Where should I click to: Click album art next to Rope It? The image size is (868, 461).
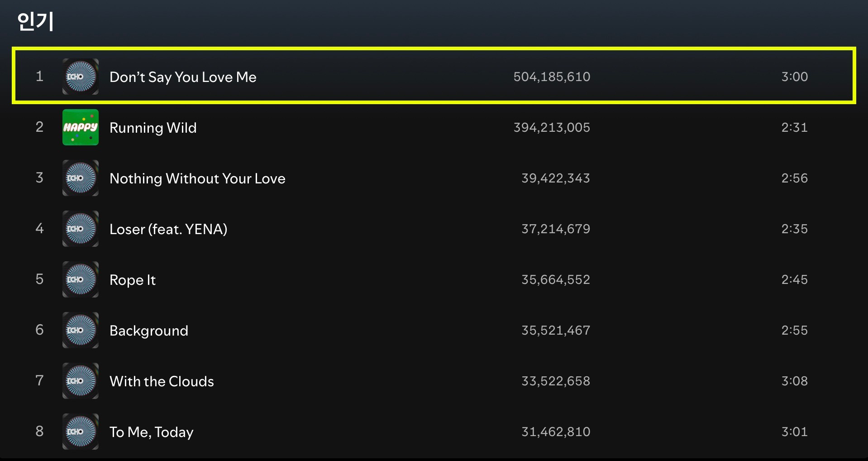tap(81, 279)
